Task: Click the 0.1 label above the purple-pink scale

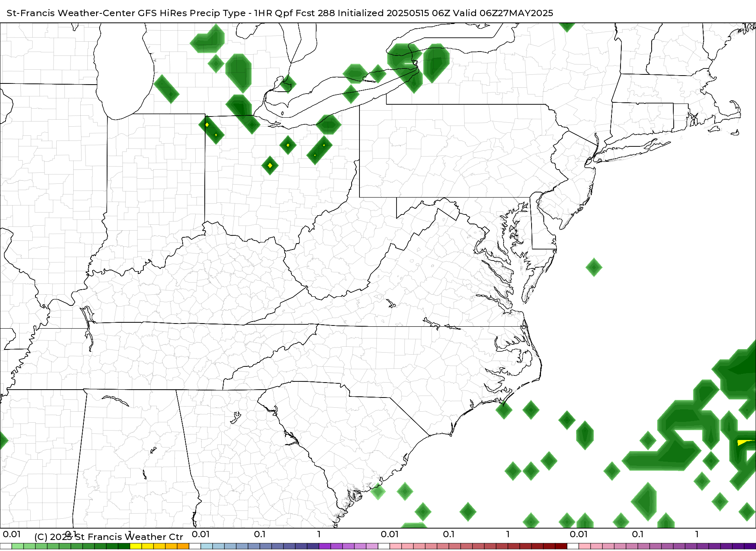Action: 638,534
